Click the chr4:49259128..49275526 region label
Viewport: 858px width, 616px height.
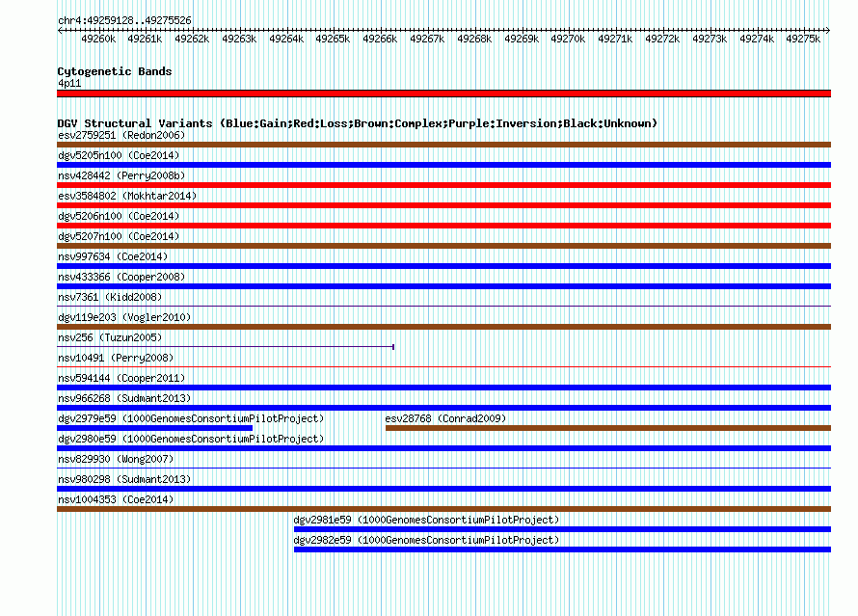coord(124,20)
